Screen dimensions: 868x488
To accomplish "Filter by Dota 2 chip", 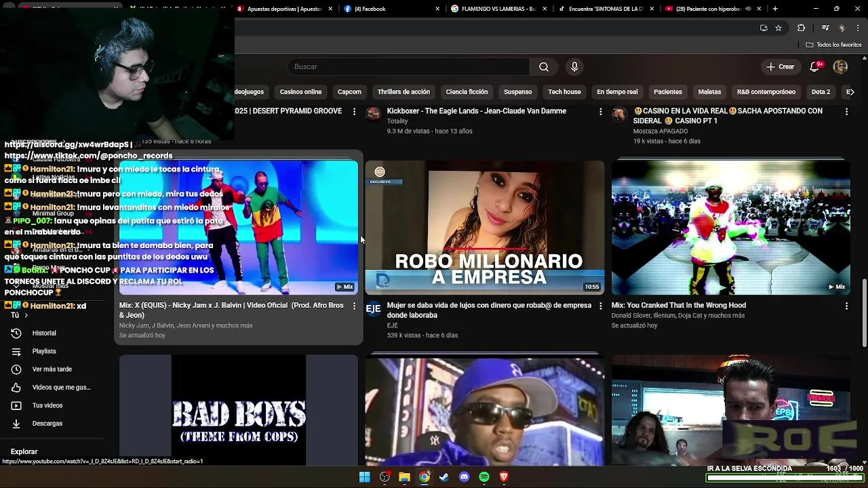I will tap(821, 91).
